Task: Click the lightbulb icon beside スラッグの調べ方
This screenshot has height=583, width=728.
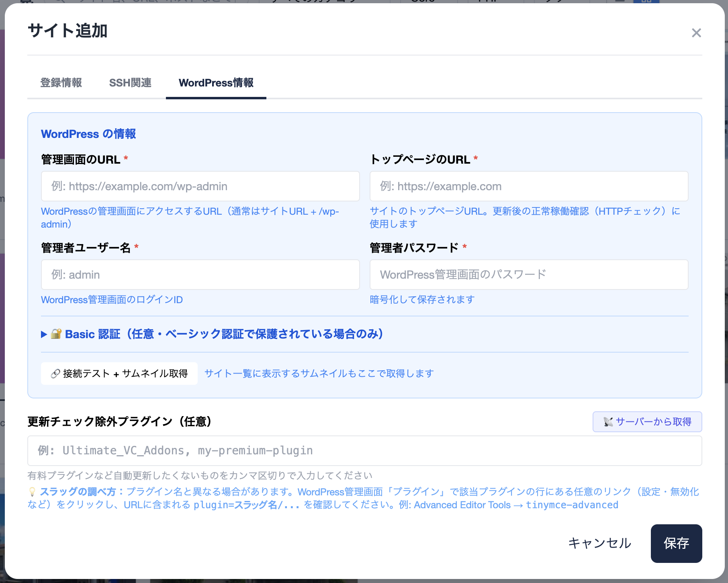Action: click(32, 492)
